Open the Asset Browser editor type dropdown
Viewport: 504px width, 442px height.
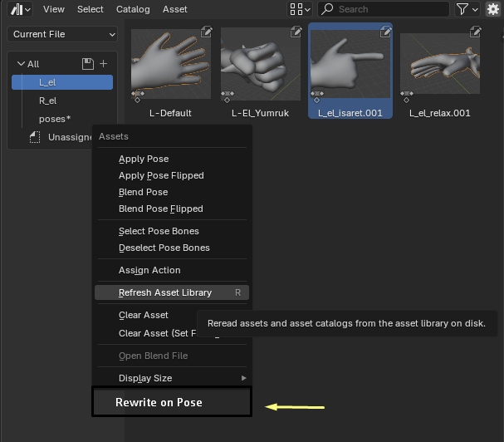21,9
